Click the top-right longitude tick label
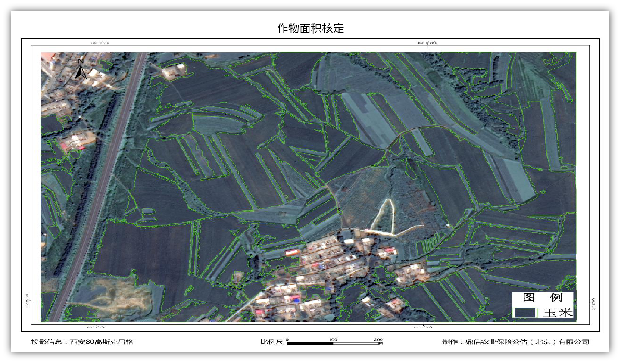This screenshot has height=364, width=621. 427,43
